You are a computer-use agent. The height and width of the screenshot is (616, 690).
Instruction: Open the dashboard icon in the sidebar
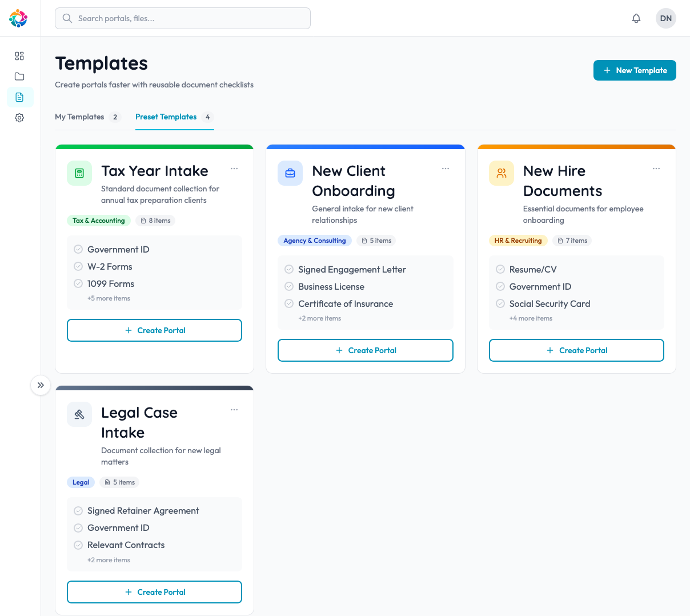19,56
